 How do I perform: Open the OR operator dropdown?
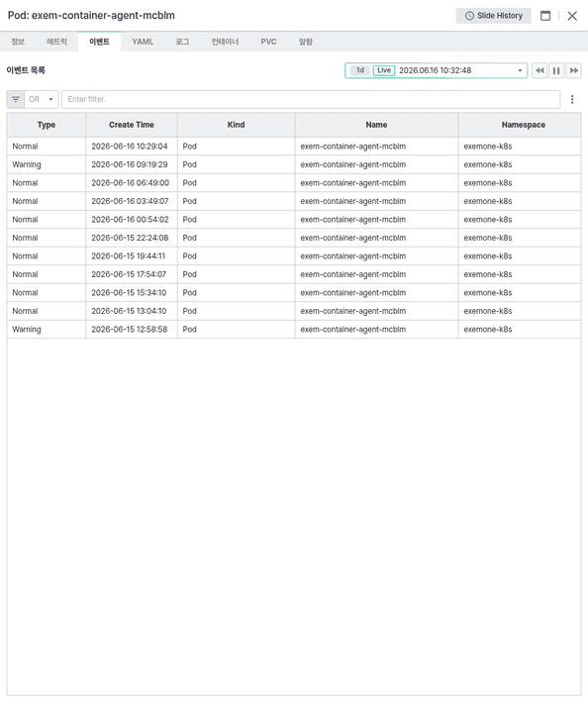42,99
